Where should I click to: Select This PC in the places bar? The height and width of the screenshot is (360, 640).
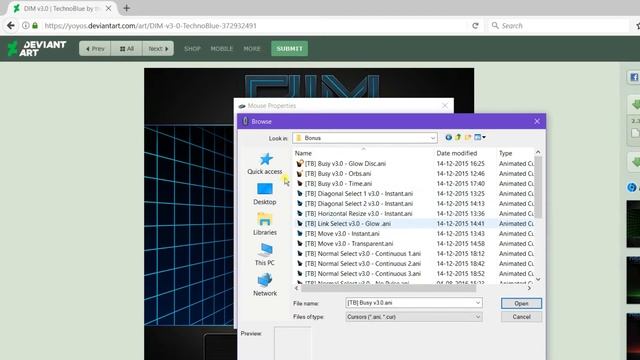(265, 255)
